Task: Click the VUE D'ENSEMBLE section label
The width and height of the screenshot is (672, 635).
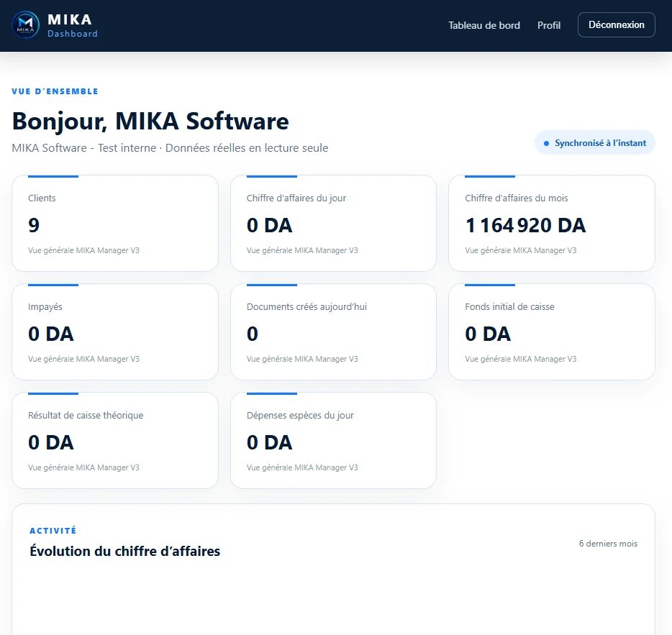Action: (55, 91)
